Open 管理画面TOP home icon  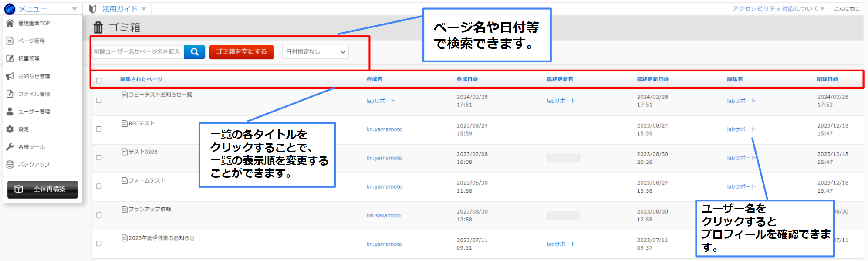tap(10, 23)
